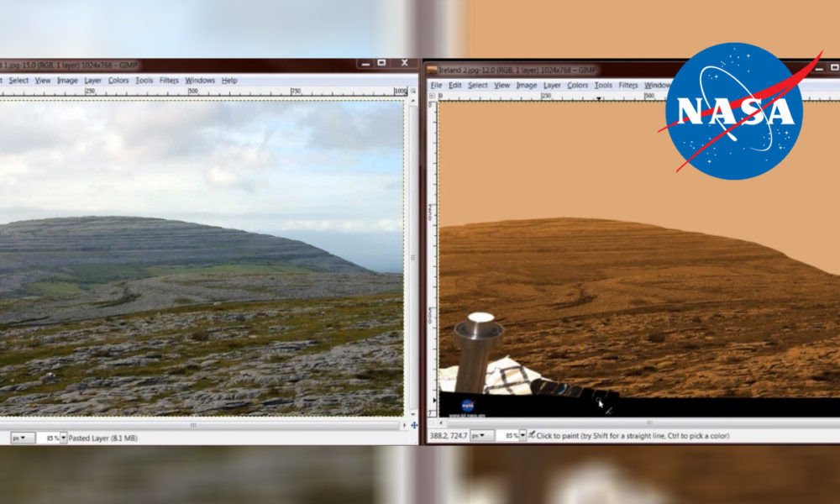Screen dimensions: 840x504
Task: Click the scroll-right arrow of the left window's horizontal scrollbar
Action: coord(405,425)
